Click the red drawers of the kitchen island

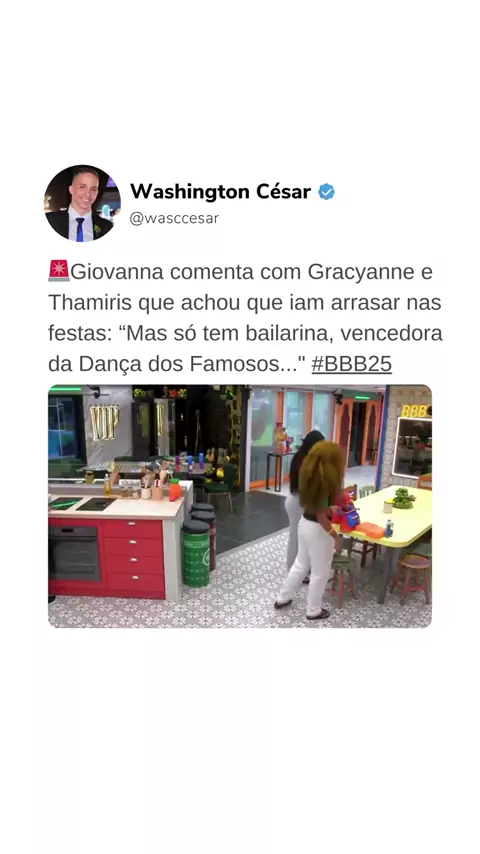(x=133, y=558)
